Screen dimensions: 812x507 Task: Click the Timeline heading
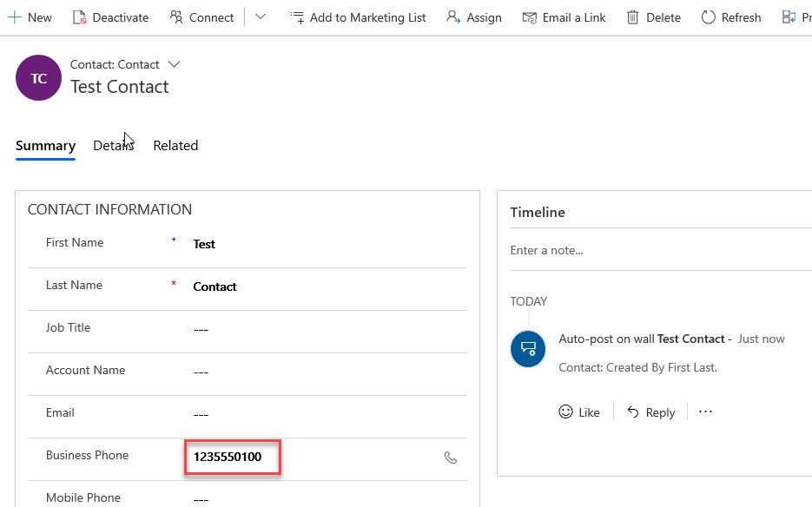point(538,213)
